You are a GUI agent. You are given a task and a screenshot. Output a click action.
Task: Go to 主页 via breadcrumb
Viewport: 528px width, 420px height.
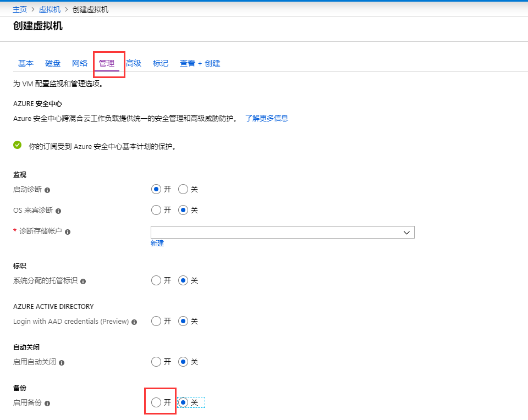click(x=20, y=9)
